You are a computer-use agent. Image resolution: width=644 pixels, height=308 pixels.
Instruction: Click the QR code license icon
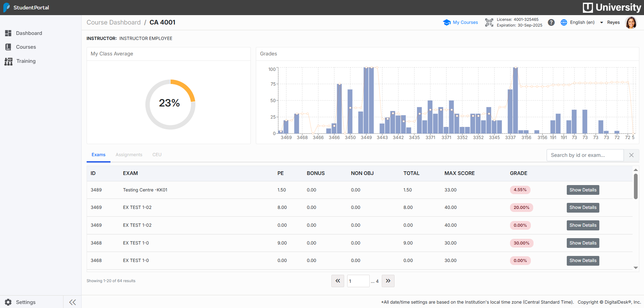489,23
